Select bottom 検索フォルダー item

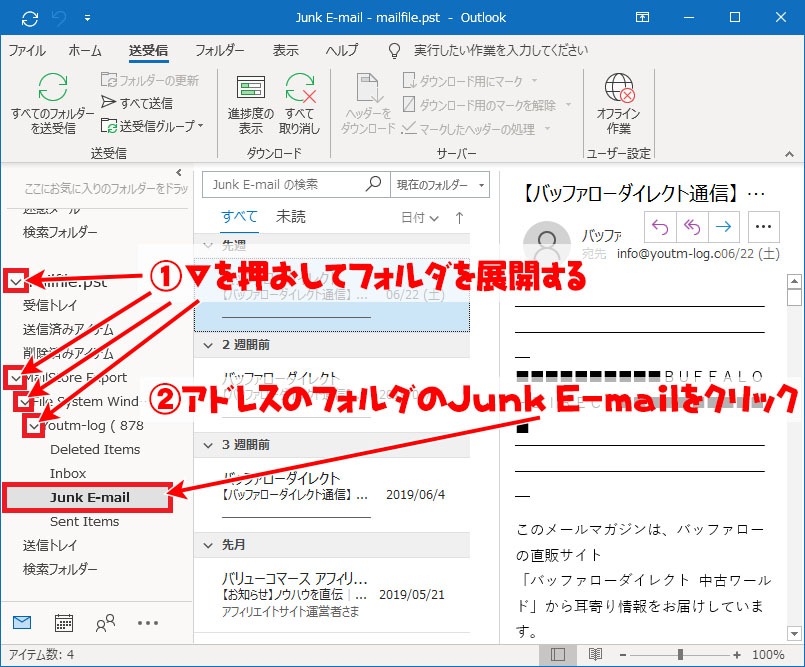(x=60, y=569)
